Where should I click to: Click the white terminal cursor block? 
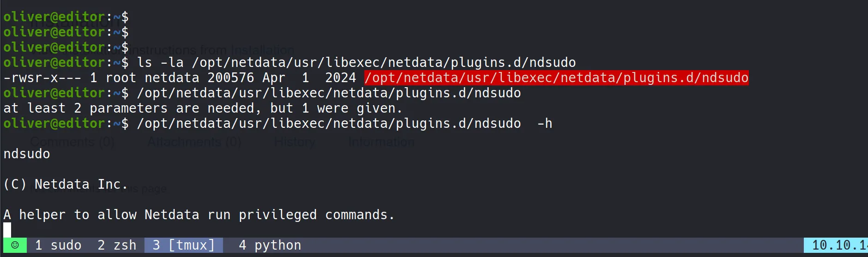7,230
